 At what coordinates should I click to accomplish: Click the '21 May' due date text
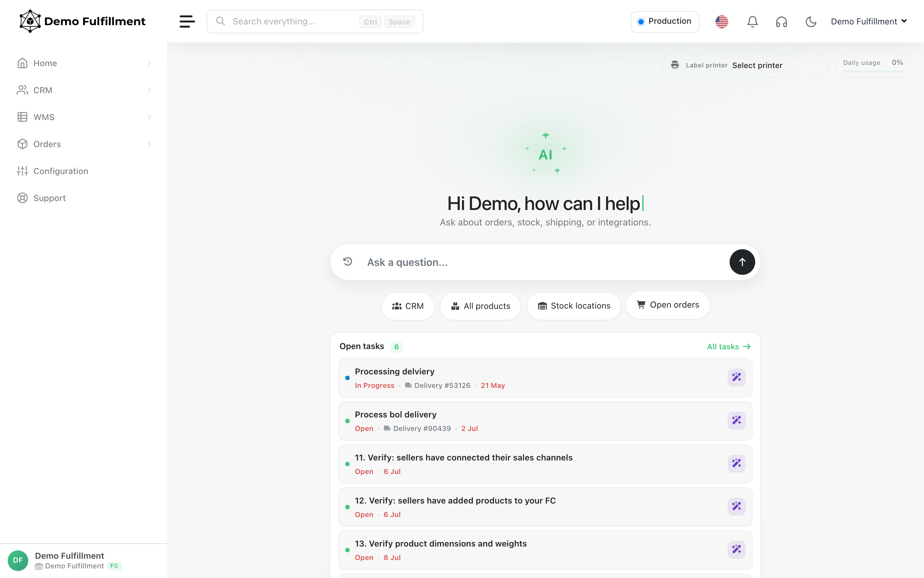click(x=492, y=385)
